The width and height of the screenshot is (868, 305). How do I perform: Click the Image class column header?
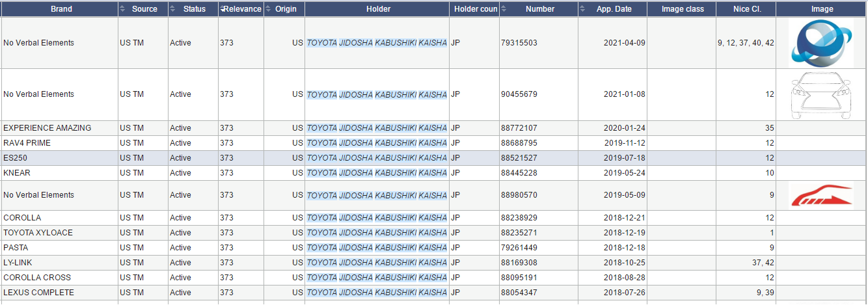683,9
